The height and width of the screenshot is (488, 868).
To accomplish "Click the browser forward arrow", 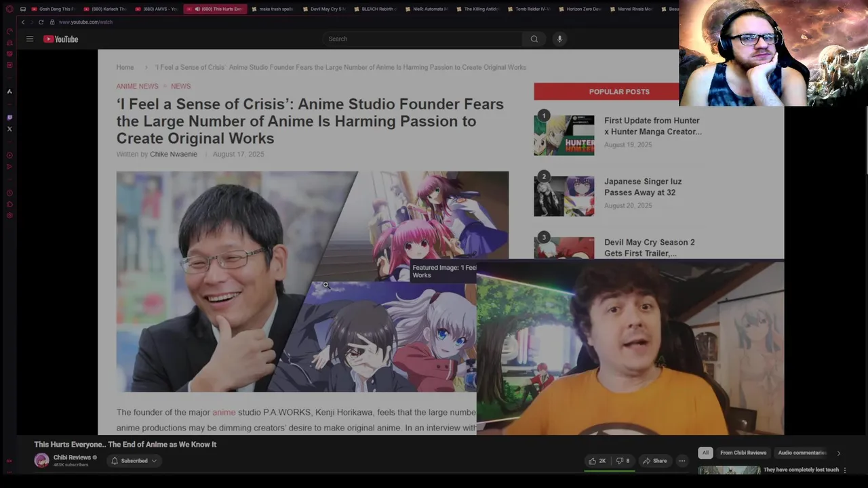I will pos(32,22).
